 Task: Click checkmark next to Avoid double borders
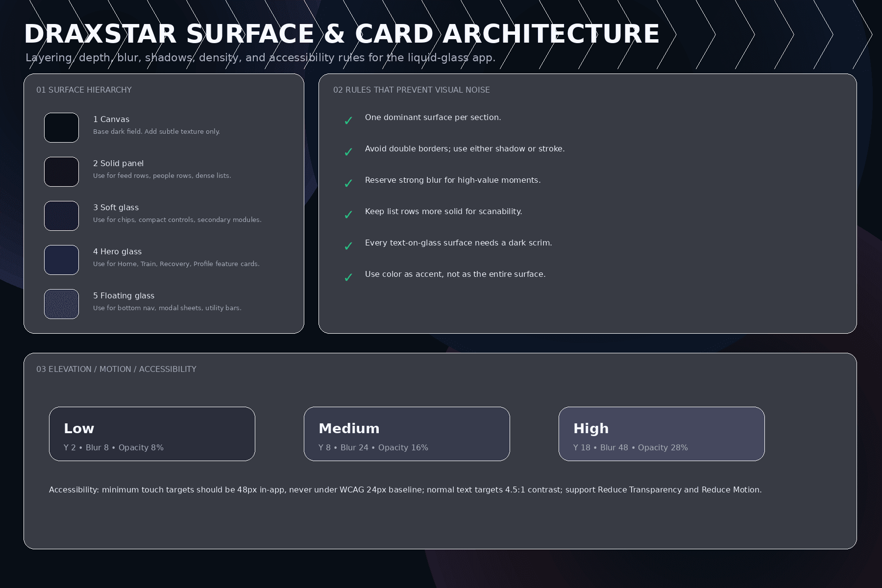click(348, 152)
